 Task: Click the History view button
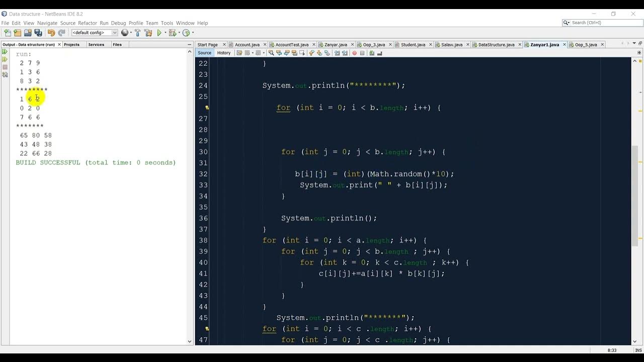tap(224, 53)
